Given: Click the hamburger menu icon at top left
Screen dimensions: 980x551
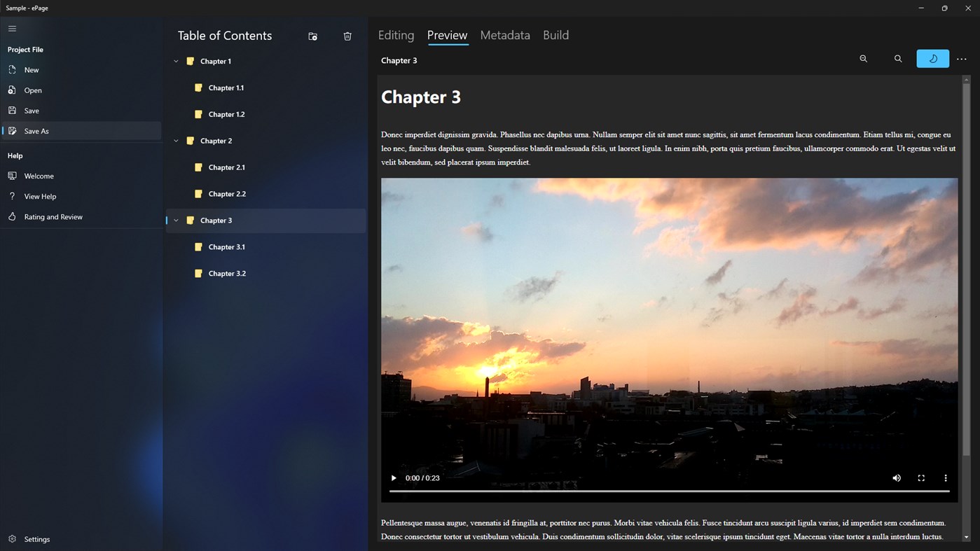Looking at the screenshot, I should 12,29.
